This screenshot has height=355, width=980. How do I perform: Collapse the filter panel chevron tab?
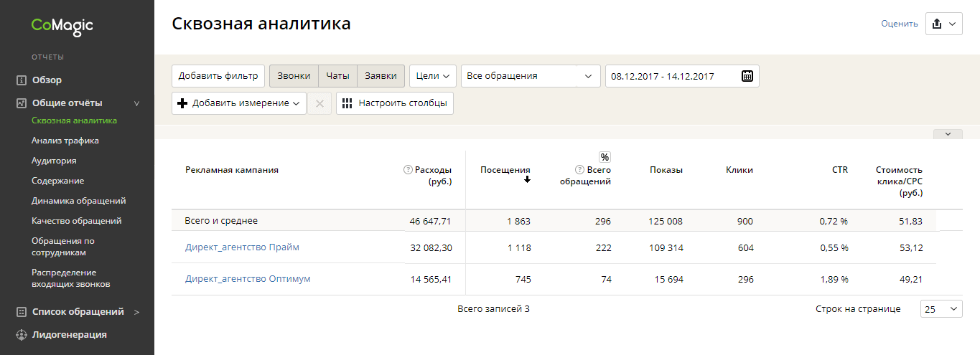[x=948, y=133]
